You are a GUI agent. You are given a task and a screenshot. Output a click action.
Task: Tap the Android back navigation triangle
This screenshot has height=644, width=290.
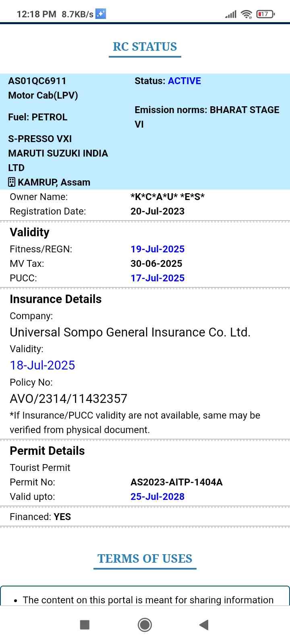204,625
